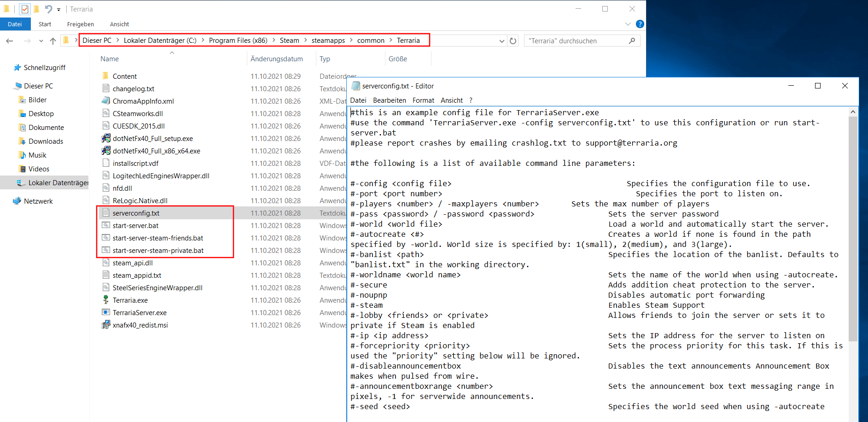Click the Editor vertical scrollbar up arrow

click(853, 111)
